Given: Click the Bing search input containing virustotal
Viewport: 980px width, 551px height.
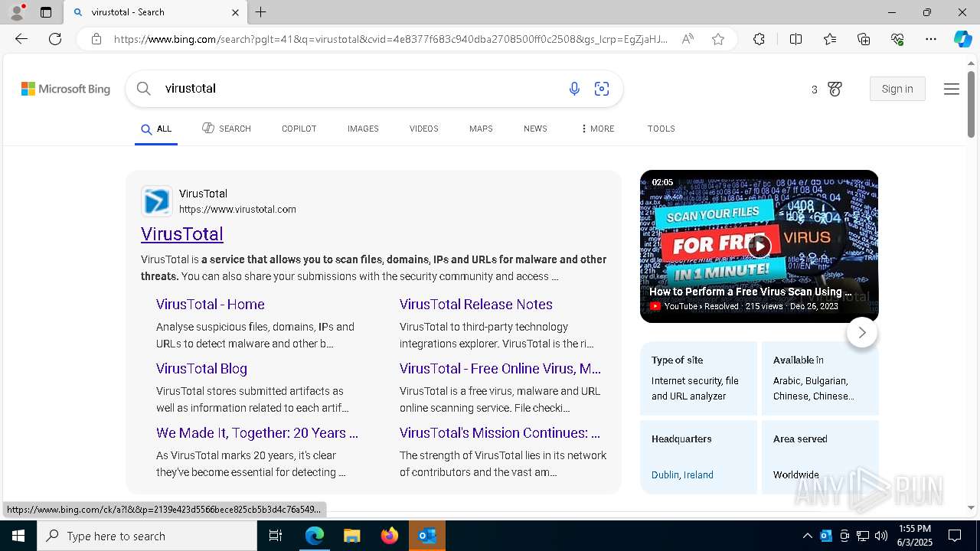Looking at the screenshot, I should tap(360, 89).
